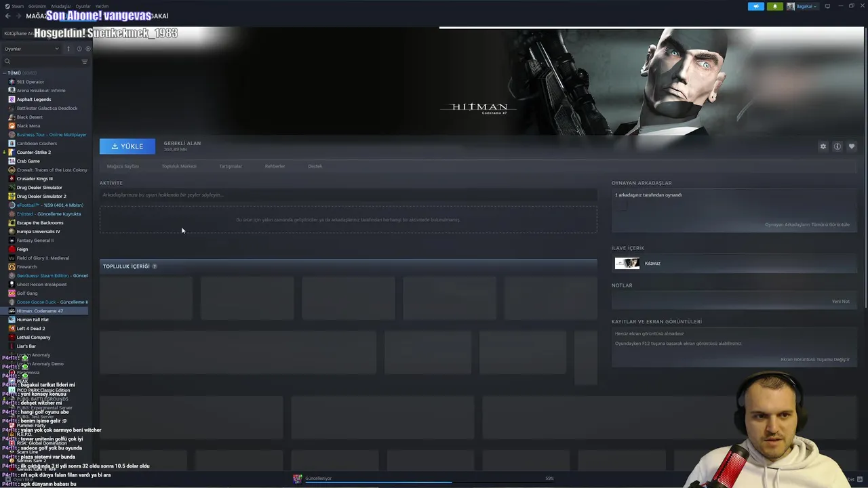868x488 pixels.
Task: Switch to the Topluluk Merkezi tab
Action: (x=179, y=166)
